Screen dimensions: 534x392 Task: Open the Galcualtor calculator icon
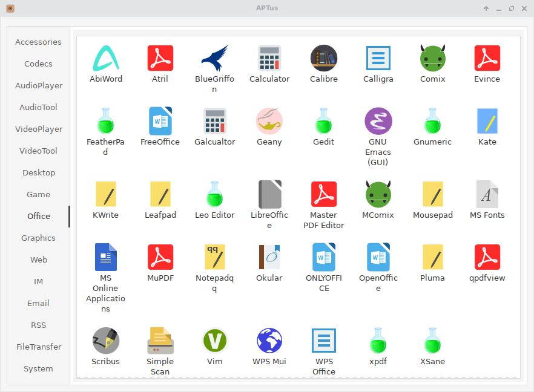click(x=214, y=121)
